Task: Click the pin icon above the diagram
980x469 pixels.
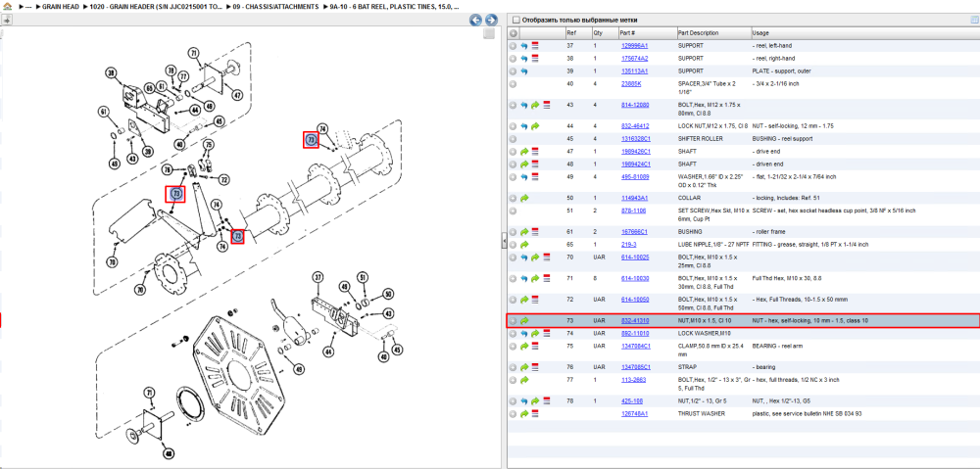Action: pos(6,20)
